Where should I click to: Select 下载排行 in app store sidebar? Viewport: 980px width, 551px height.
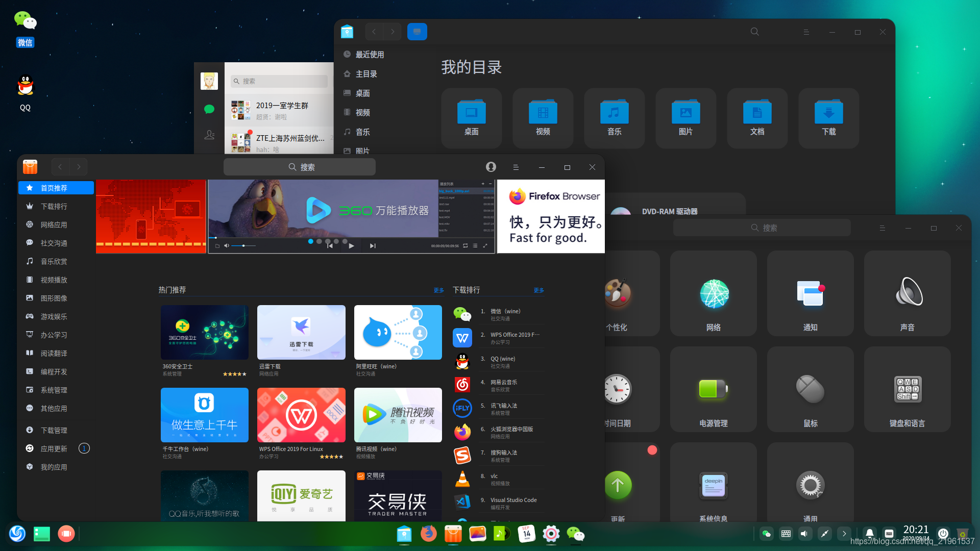pos(56,206)
